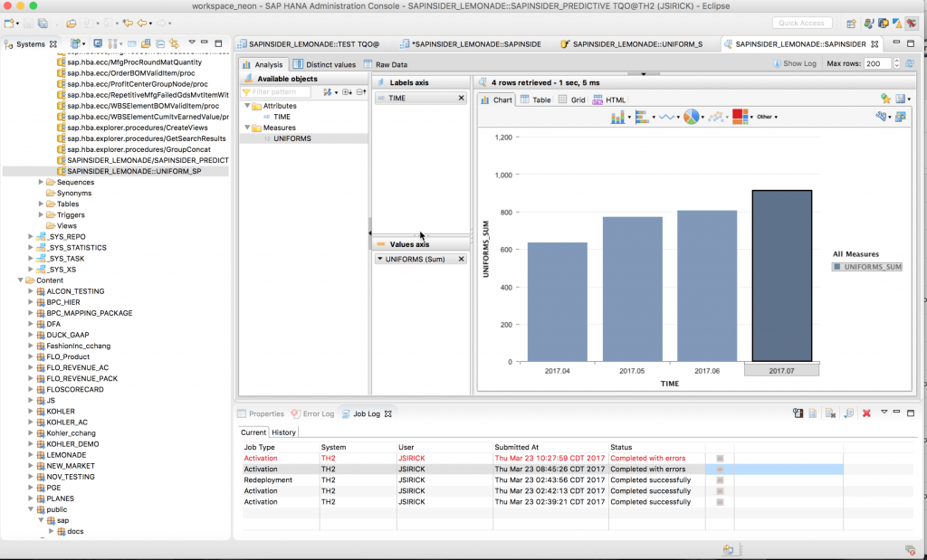The width and height of the screenshot is (927, 560).
Task: Collapse the Content folder
Action: [x=20, y=280]
